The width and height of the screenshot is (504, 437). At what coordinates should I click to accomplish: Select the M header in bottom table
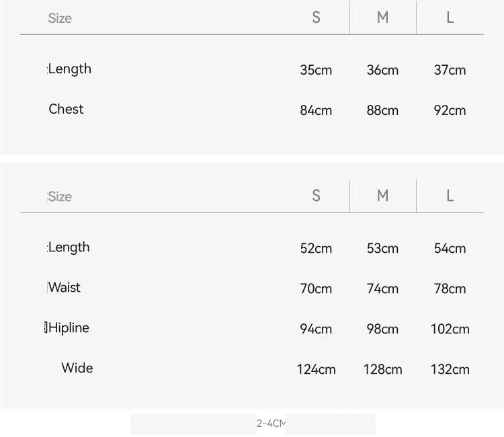pyautogui.click(x=382, y=196)
